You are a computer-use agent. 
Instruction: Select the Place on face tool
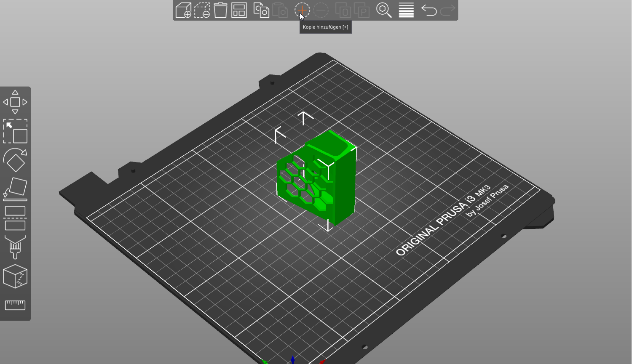point(15,189)
